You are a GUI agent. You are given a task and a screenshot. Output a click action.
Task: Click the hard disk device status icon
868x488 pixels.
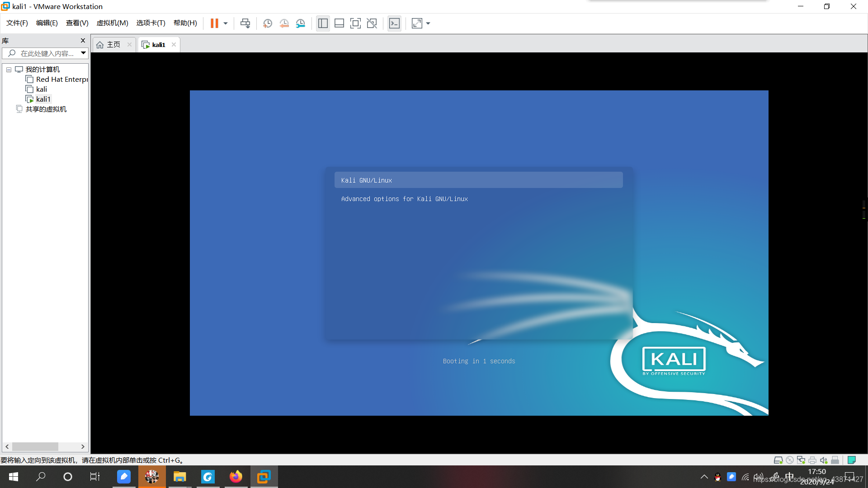(778, 460)
